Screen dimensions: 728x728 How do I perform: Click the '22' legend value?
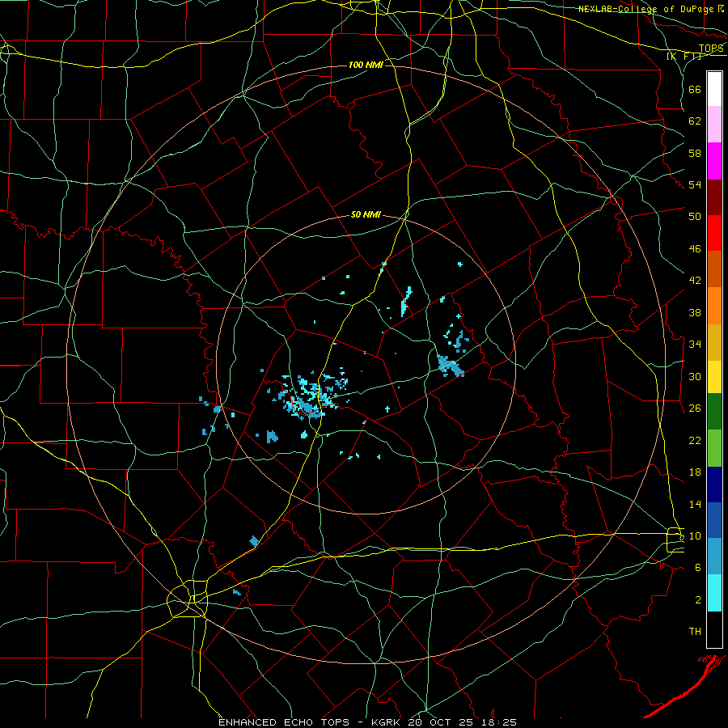[x=695, y=441]
